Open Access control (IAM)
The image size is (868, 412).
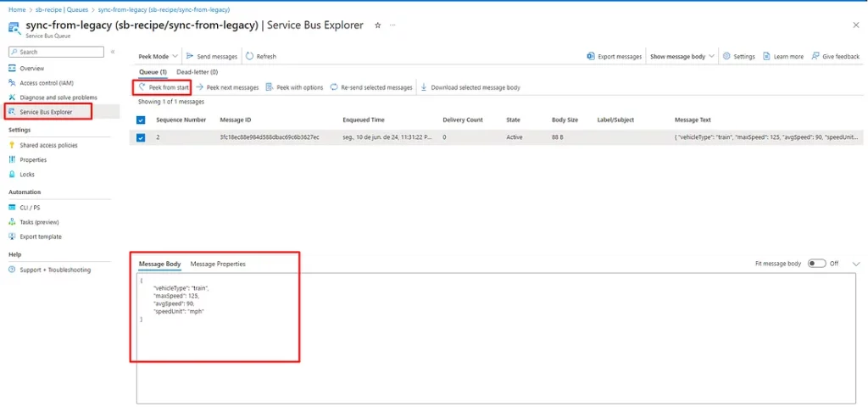click(x=47, y=83)
